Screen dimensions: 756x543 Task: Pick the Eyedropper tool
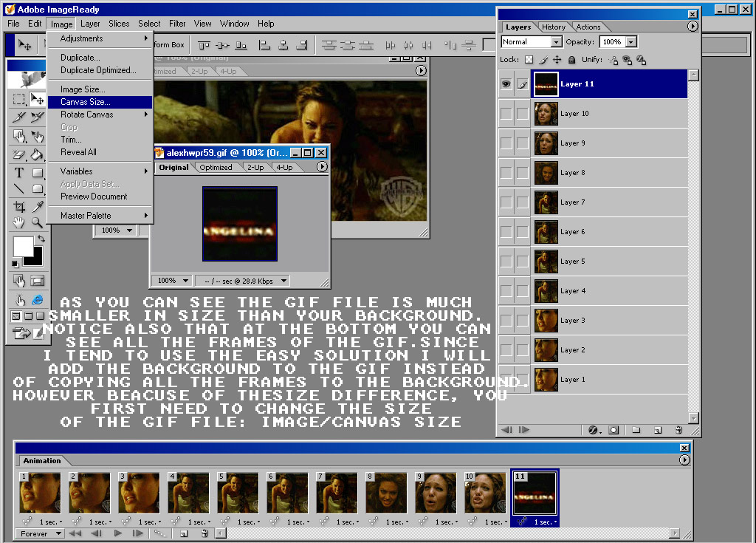pos(37,206)
